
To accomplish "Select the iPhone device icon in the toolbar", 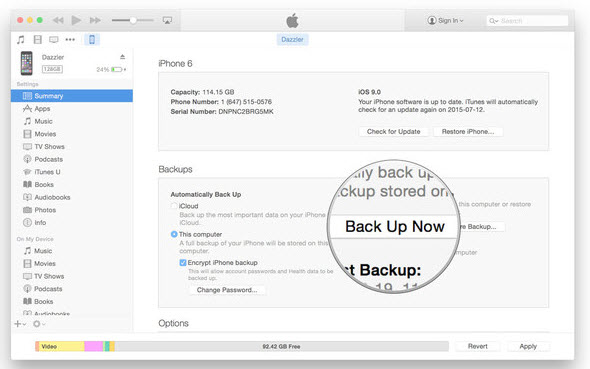I will (x=92, y=39).
